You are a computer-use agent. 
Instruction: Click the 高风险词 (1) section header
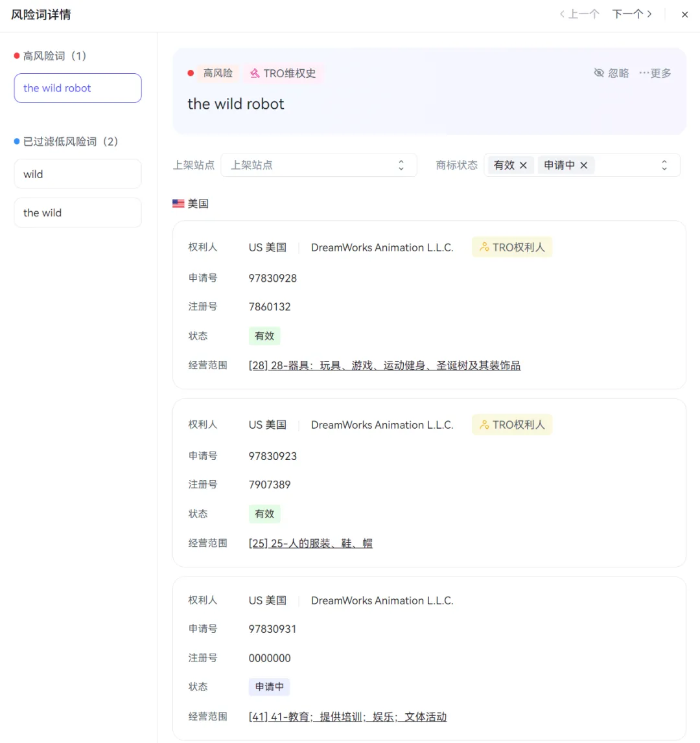click(51, 56)
